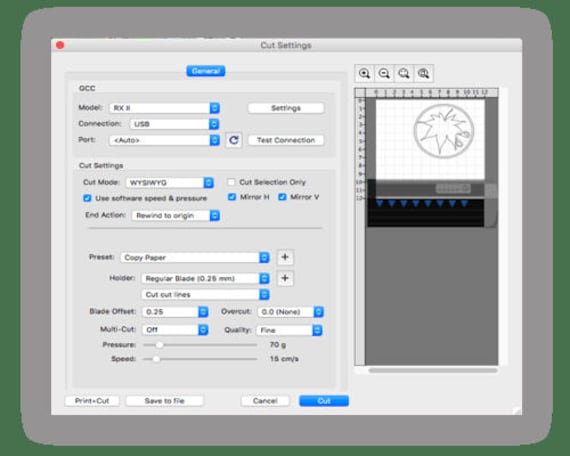Viewport: 570px width, 456px height.
Task: Open the Cut Mode dropdown set to WYSIWYG
Action: pos(170,183)
